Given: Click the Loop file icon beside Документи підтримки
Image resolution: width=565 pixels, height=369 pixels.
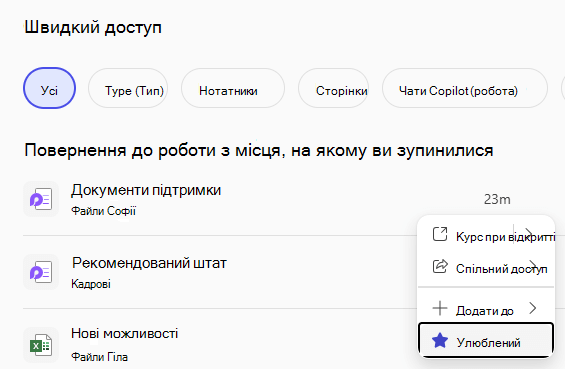Looking at the screenshot, I should [41, 199].
